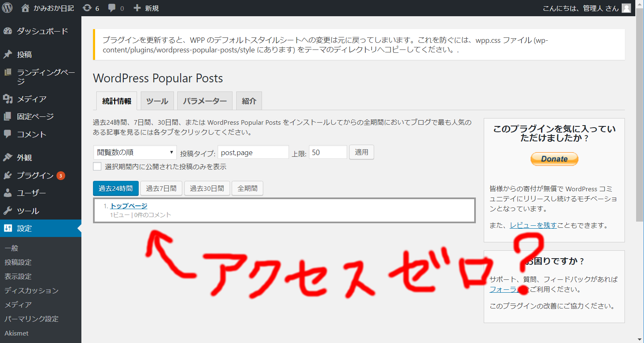
Task: Click the pushpin icon next to 投稿
Action: pyautogui.click(x=7, y=54)
